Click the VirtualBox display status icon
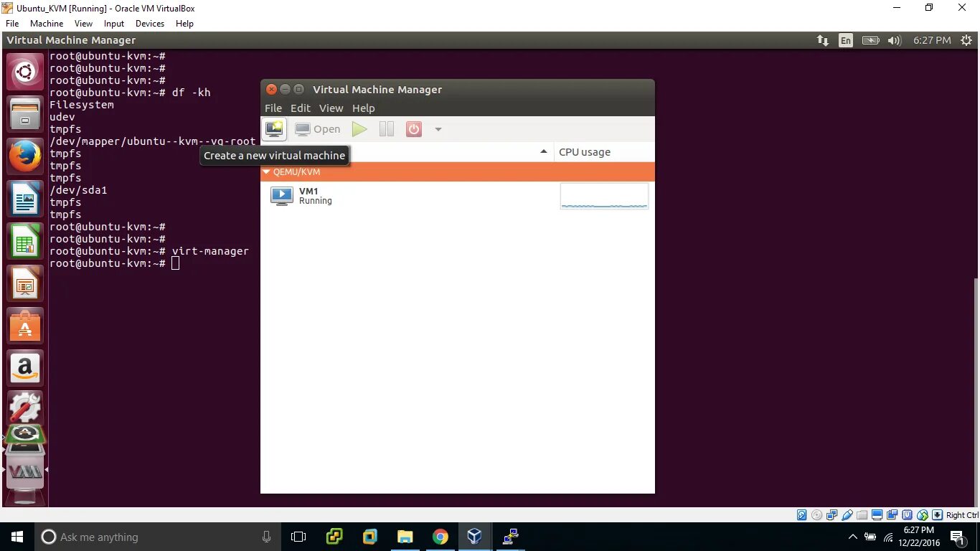Viewport: 980px width, 551px height. click(x=877, y=515)
